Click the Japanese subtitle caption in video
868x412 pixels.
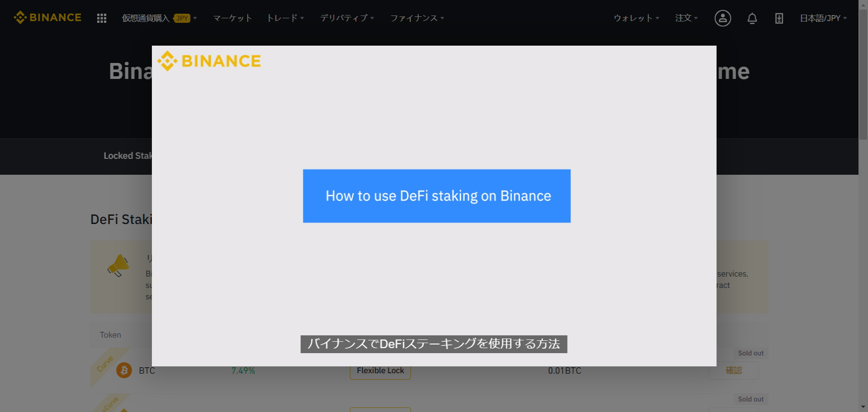point(434,344)
